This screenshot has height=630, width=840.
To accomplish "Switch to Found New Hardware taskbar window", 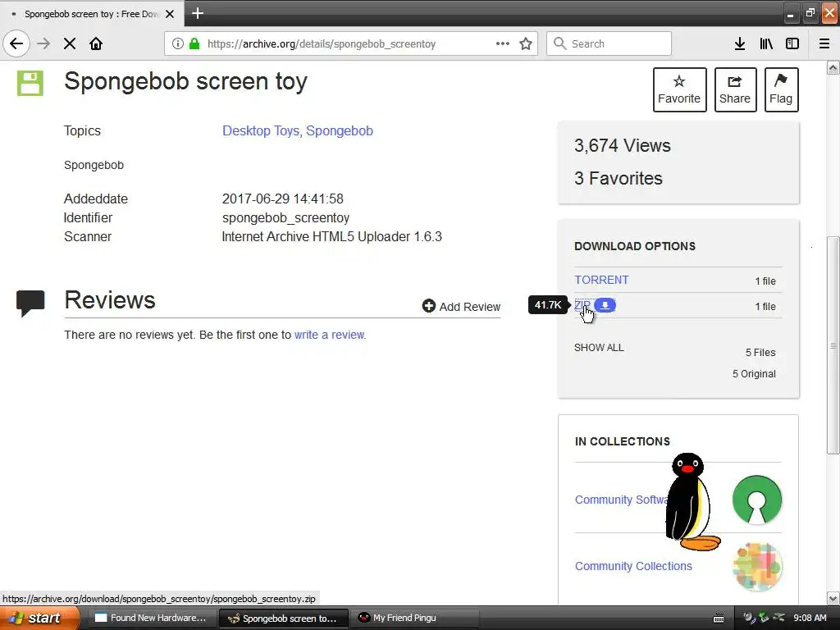I will tap(151, 618).
